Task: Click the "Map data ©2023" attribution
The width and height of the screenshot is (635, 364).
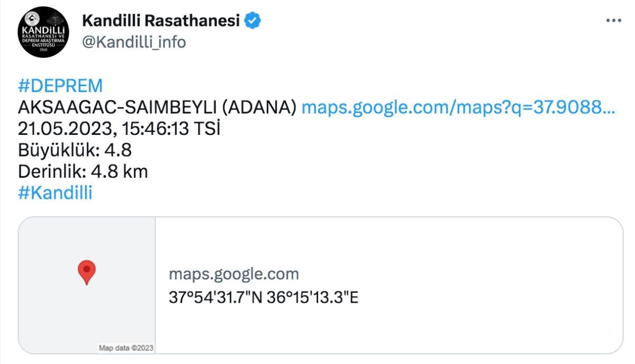Action: [126, 348]
